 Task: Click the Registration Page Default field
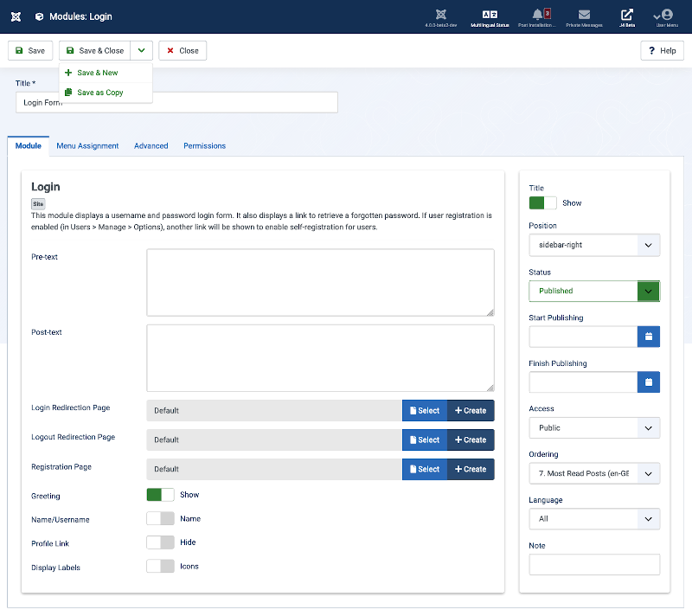(x=274, y=470)
